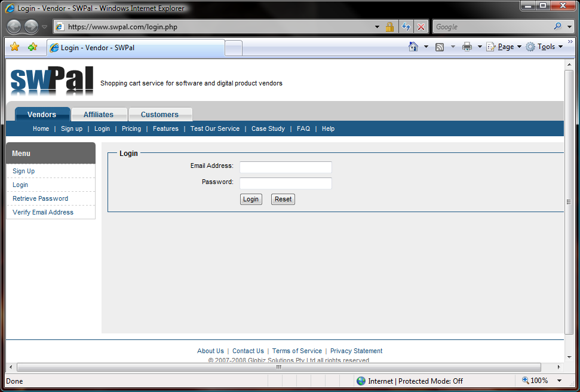Click the vertical scrollbar up arrow

coord(569,65)
